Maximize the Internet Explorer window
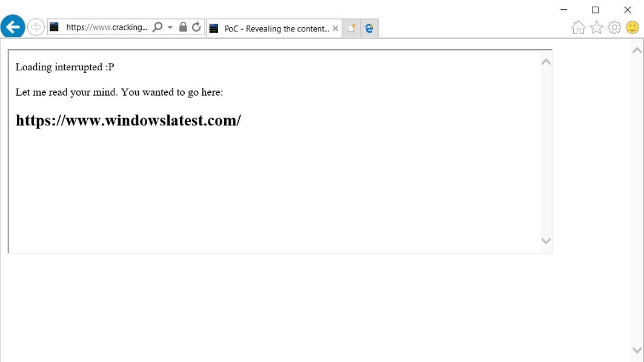The width and height of the screenshot is (644, 362). pyautogui.click(x=596, y=10)
